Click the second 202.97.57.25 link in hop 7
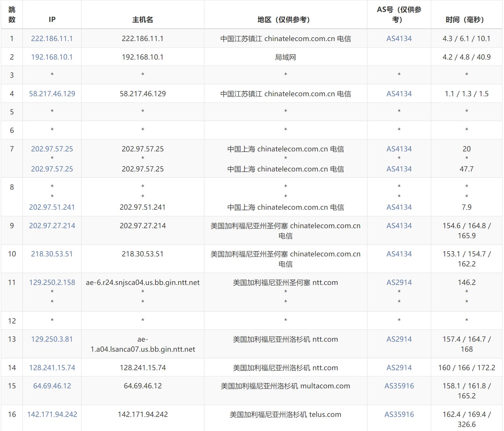504x431 pixels. [x=52, y=169]
